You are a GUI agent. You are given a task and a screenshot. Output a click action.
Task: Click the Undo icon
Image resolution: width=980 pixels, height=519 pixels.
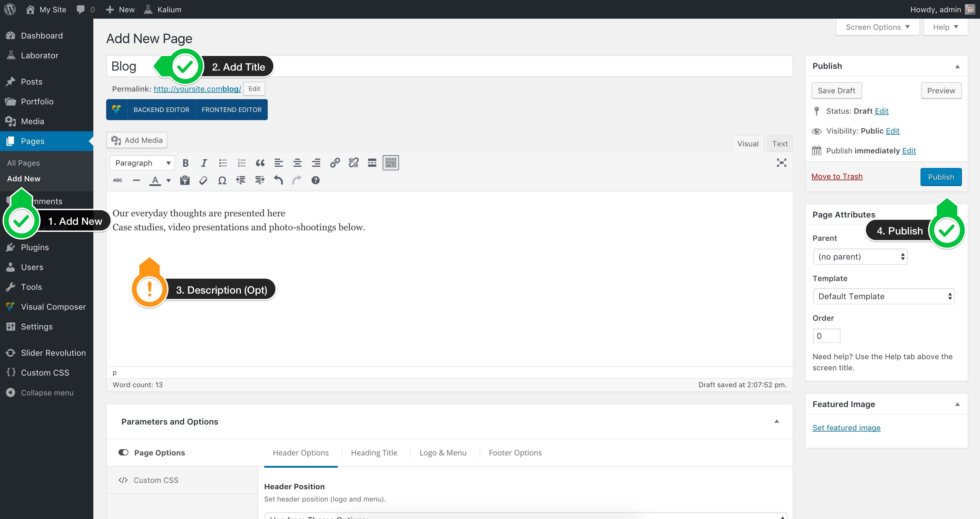279,180
